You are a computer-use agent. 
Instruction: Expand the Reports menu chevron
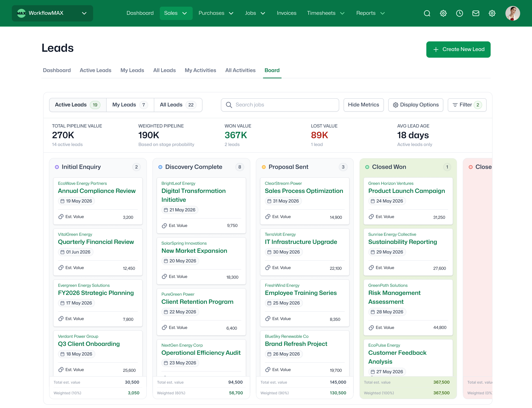click(x=382, y=13)
